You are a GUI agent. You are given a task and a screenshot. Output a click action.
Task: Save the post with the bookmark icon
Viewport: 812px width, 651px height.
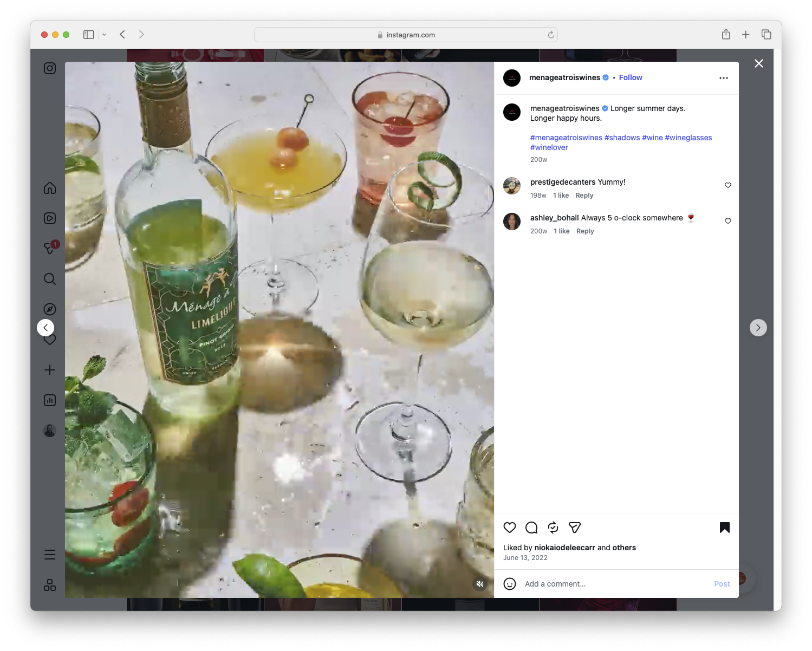[x=724, y=527]
